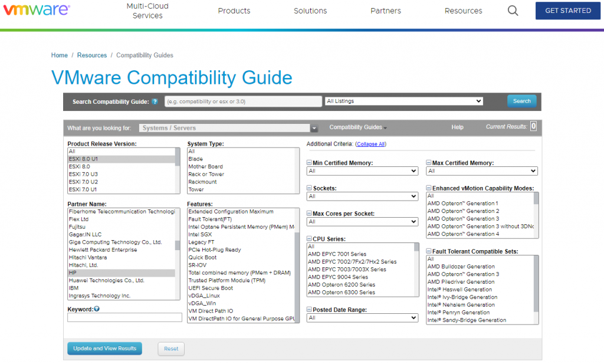Collapse Enhanced vMotion Capability Modes section
Viewport: 604px width, 364px height.
(x=429, y=188)
